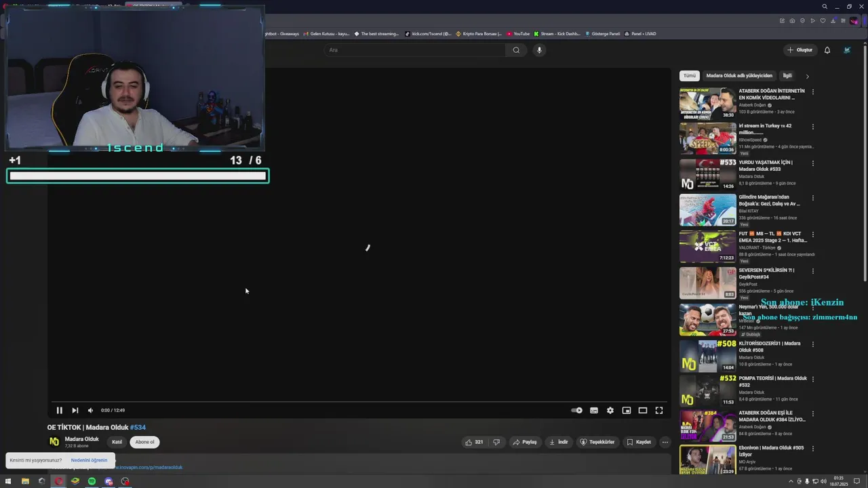The image size is (868, 488).
Task: Open Gösterge Paneli bookmark
Action: pyautogui.click(x=601, y=34)
